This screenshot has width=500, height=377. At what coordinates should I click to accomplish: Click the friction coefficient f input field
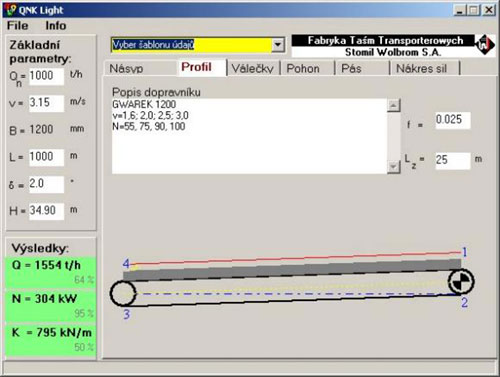[453, 120]
